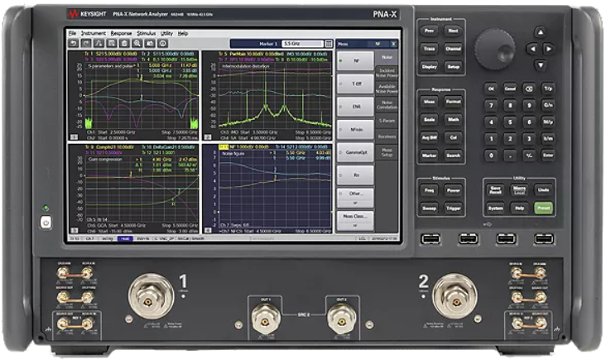Image resolution: width=606 pixels, height=364 pixels.
Task: Switch to the Available Noise Power tab
Action: (x=387, y=89)
